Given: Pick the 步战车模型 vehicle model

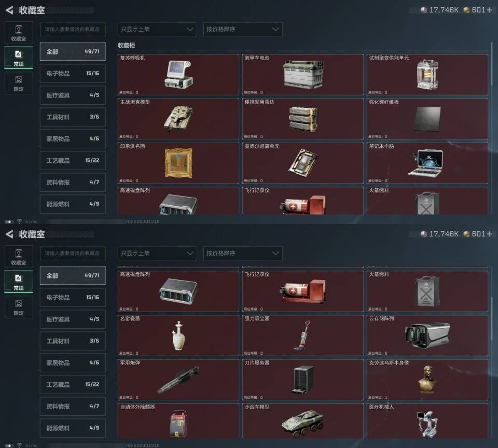Looking at the screenshot, I should (302, 421).
